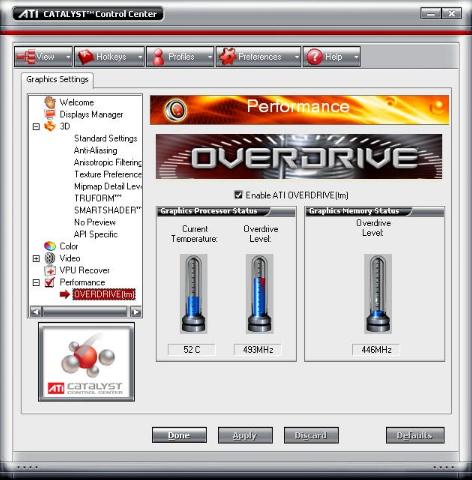Click the 446MHz memory level readout
472x480 pixels.
[x=376, y=350]
